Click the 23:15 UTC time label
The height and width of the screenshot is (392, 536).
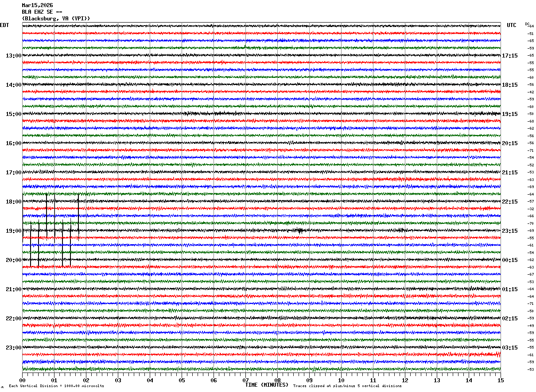click(510, 231)
